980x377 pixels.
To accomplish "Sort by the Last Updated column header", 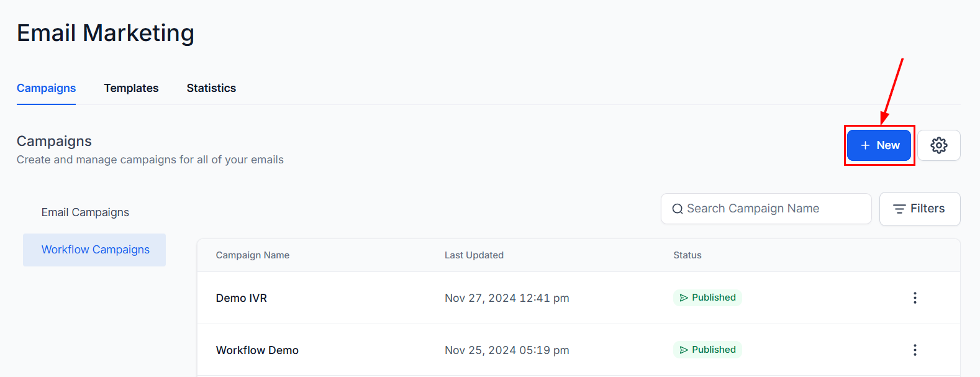I will (x=474, y=255).
